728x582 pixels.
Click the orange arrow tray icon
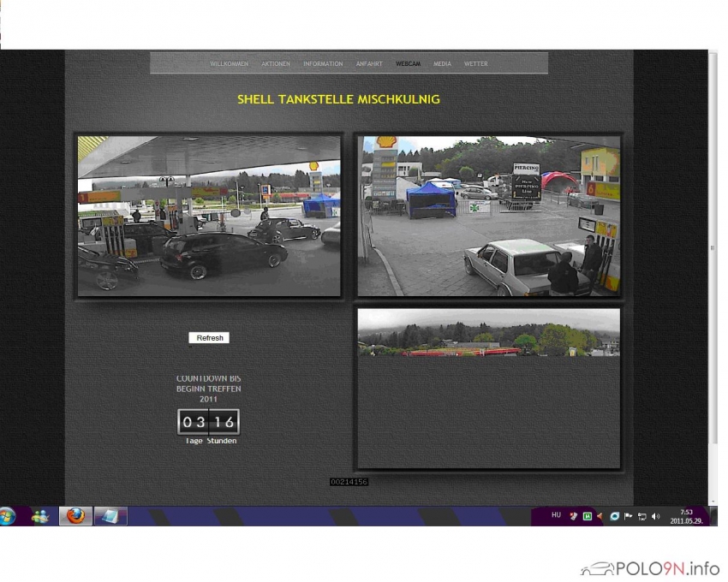pyautogui.click(x=600, y=516)
